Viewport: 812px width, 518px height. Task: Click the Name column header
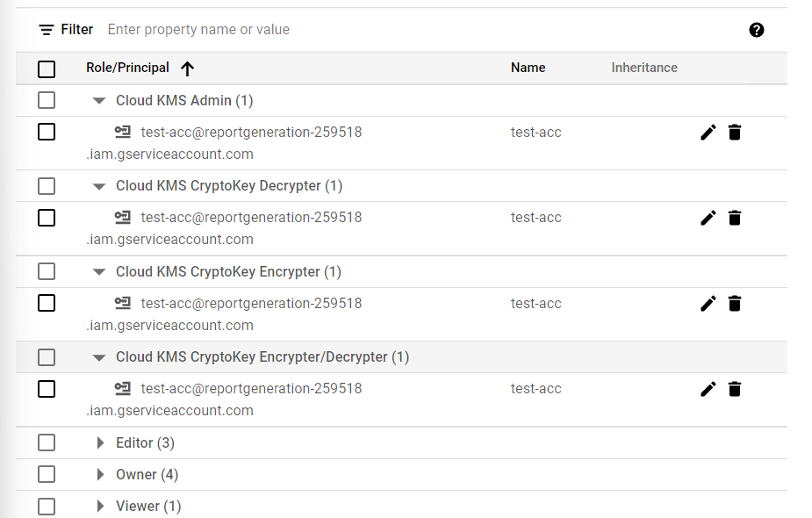tap(528, 68)
